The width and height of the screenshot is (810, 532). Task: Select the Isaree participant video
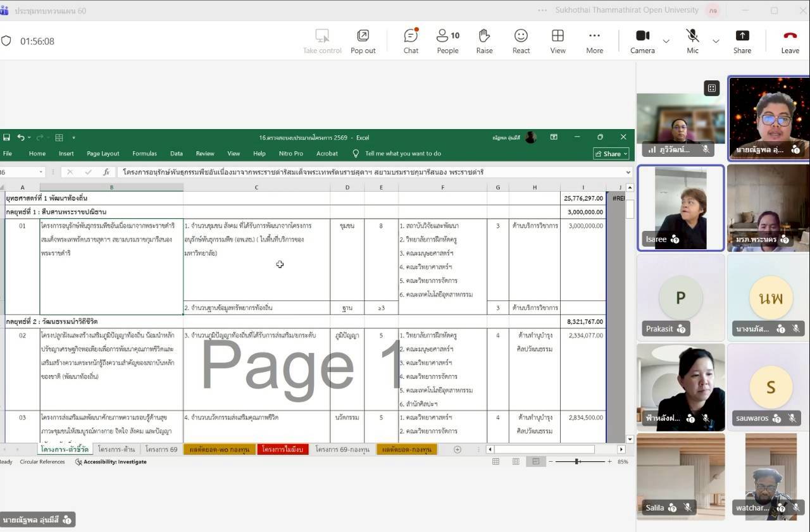tap(680, 207)
